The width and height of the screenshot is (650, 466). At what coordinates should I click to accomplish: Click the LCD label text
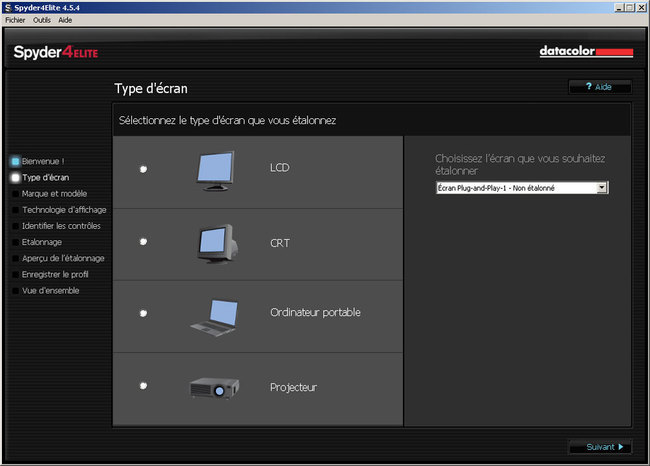[x=280, y=167]
